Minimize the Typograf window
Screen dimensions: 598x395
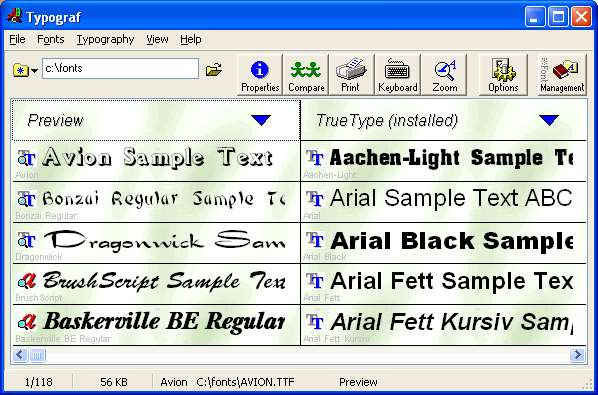click(535, 16)
